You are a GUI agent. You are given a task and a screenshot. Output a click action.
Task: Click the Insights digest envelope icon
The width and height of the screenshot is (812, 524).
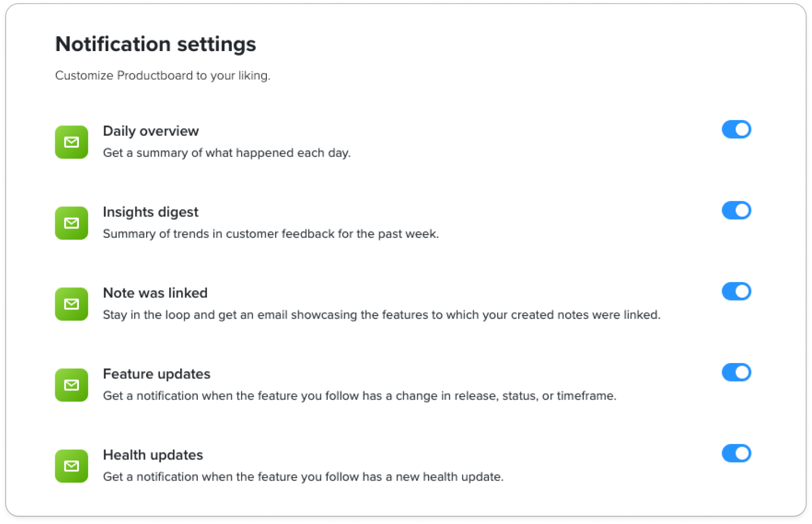[72, 223]
